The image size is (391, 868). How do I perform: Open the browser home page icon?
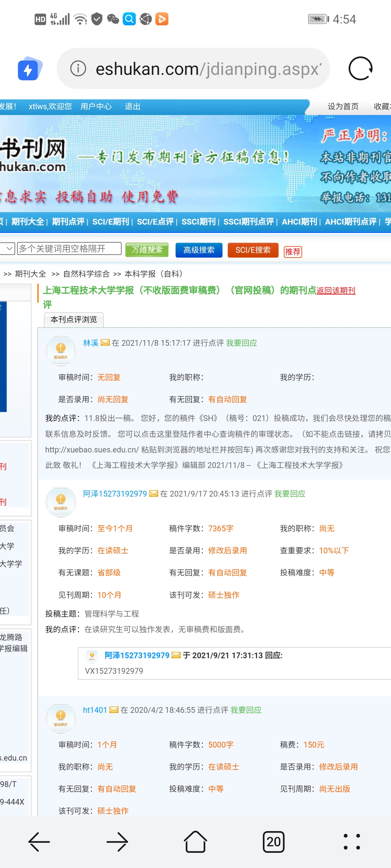[x=195, y=842]
